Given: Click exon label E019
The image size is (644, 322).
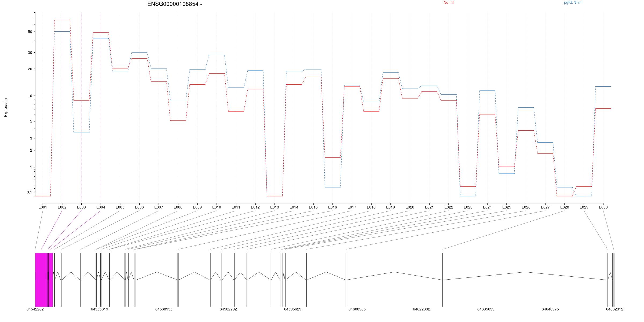Looking at the screenshot, I should (x=390, y=207).
